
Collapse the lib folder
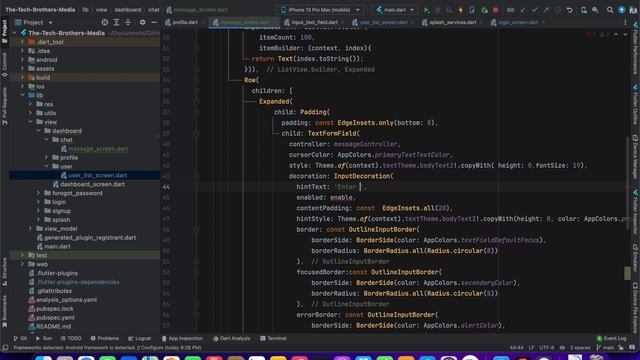pos(22,95)
